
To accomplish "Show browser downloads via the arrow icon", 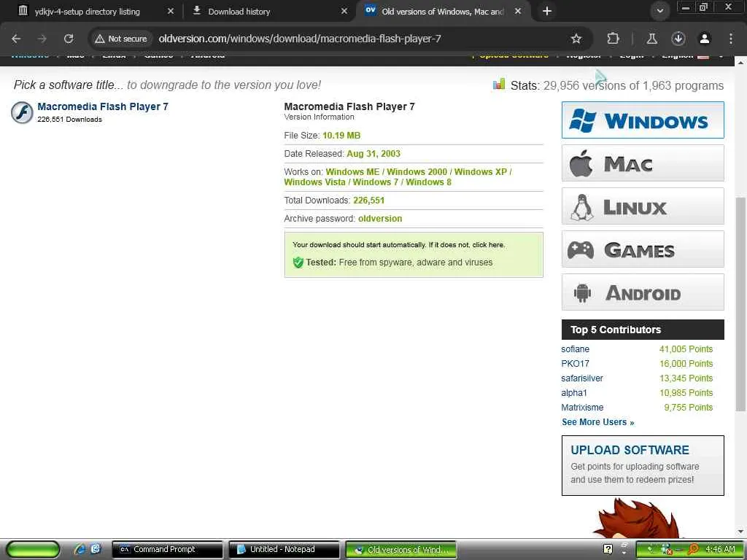I will click(678, 39).
